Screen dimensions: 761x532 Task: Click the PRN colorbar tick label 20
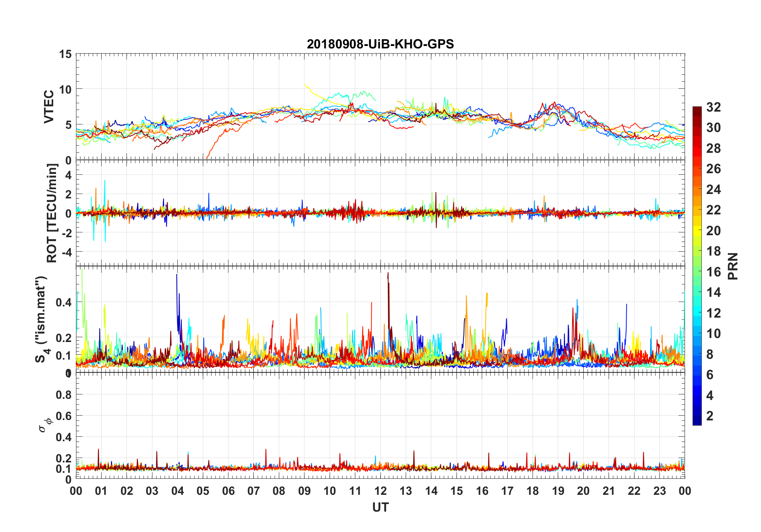(x=713, y=231)
